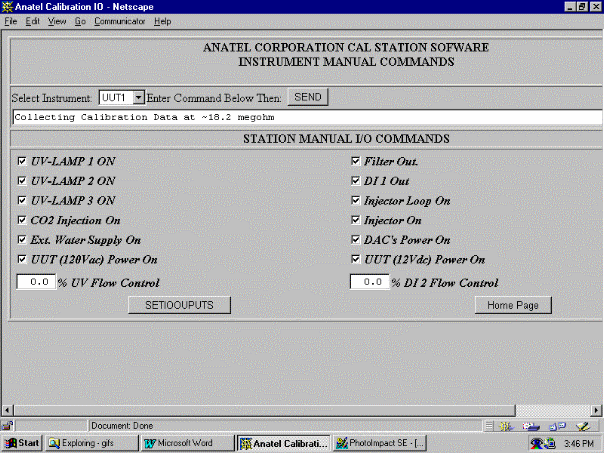This screenshot has width=604, height=453.
Task: Click the 3:46 PM clock
Action: 579,443
